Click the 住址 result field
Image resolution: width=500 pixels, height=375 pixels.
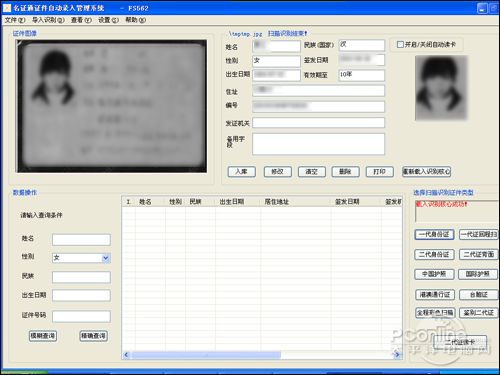[318, 91]
